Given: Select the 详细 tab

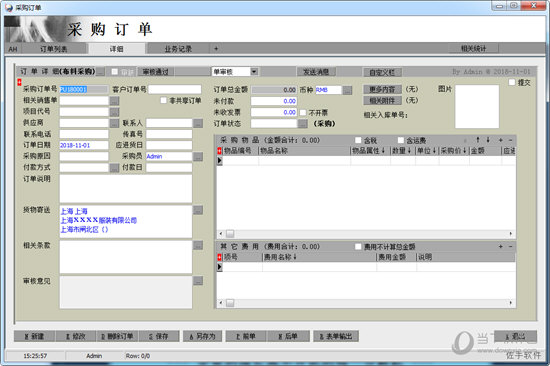Looking at the screenshot, I should click(x=116, y=49).
